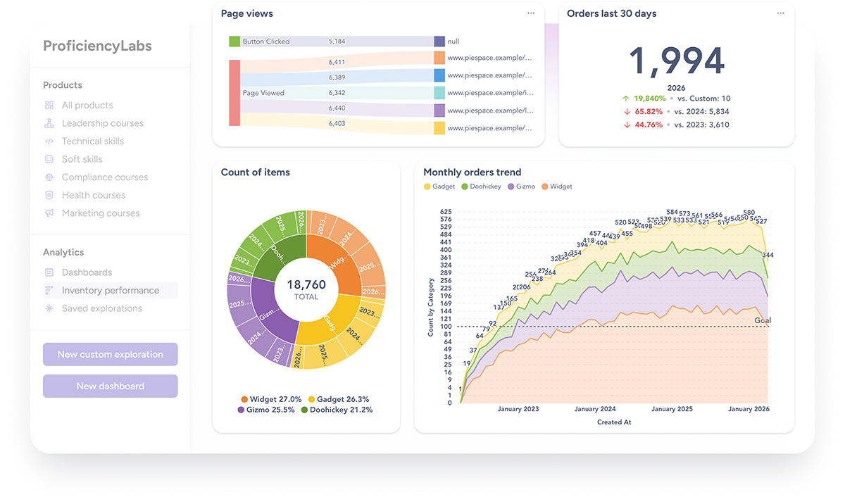Screen dimensions: 845x504
Task: Toggle Gadget series in chart legend
Action: coord(439,187)
